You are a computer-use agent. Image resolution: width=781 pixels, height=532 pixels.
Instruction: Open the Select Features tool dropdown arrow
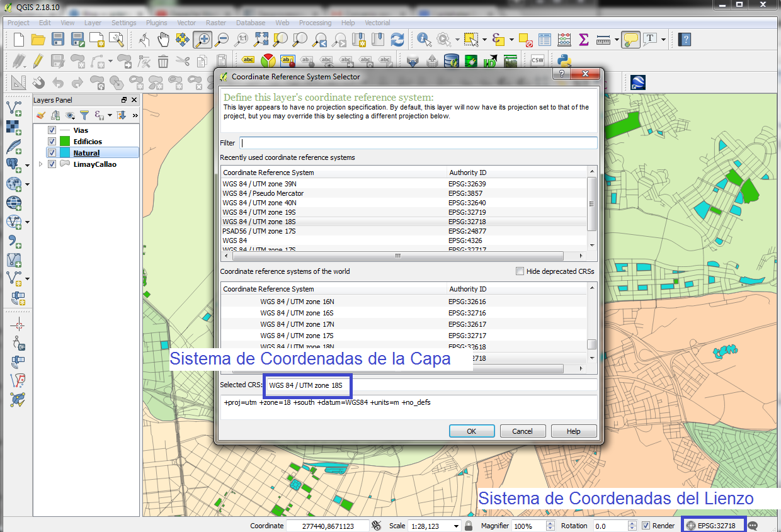coord(484,40)
